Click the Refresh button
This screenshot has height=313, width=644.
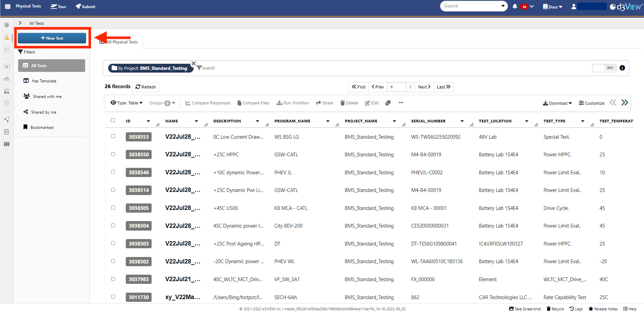(x=146, y=87)
